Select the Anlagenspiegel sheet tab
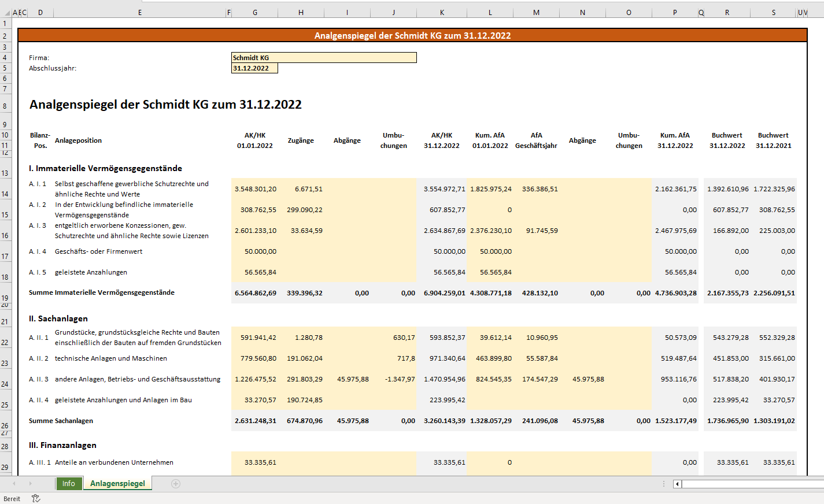 click(117, 484)
